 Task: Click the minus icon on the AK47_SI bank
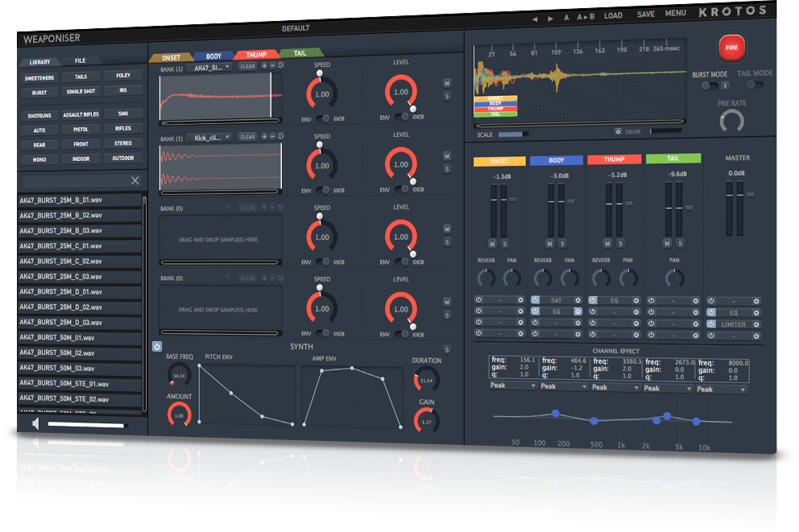pos(272,66)
